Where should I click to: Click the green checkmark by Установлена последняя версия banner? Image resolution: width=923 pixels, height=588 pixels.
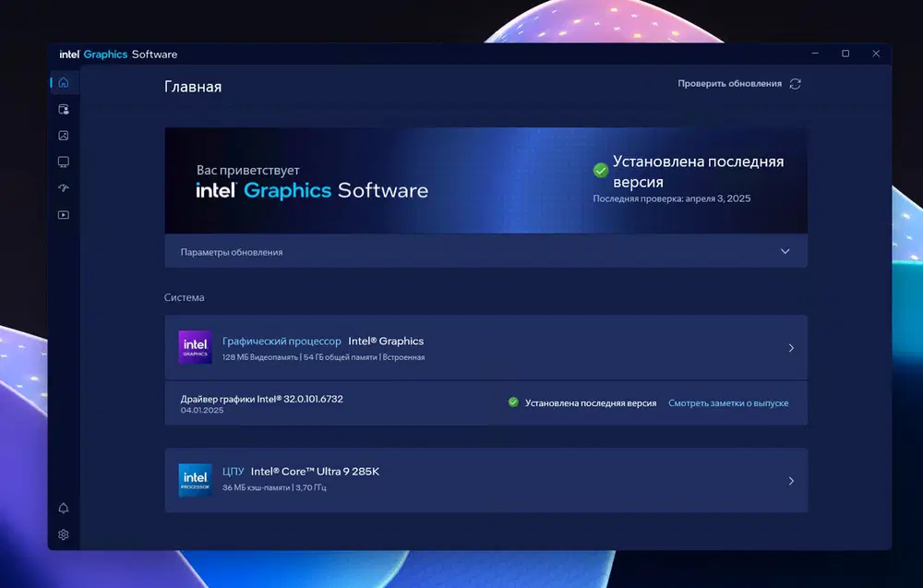(x=601, y=171)
